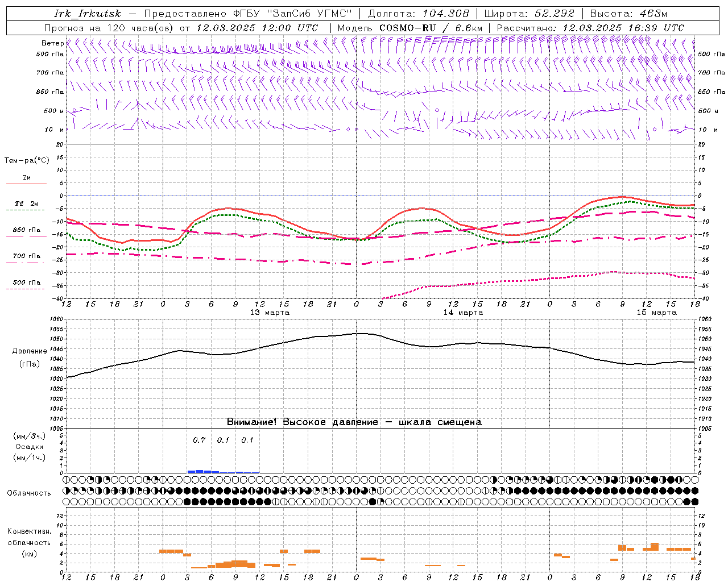This screenshot has width=728, height=582.
Task: Click the high pressure warning text
Action: 354,422
